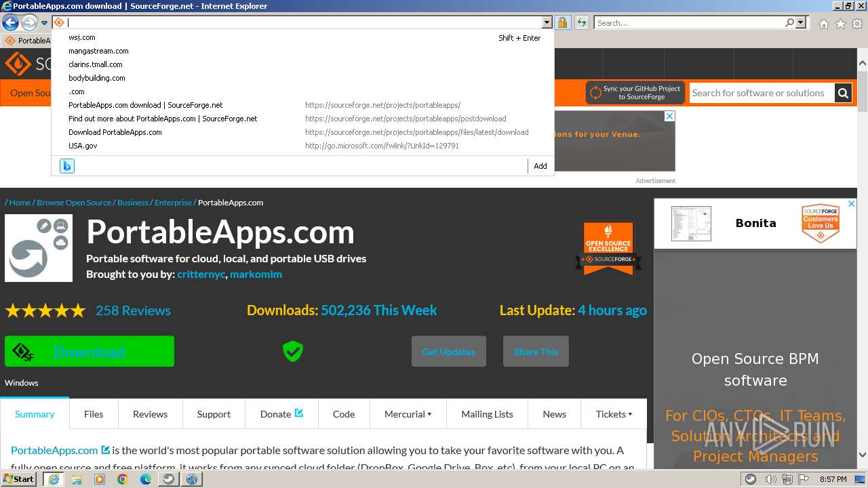The image size is (868, 488).
Task: Expand the Tickets dropdown tab
Action: click(614, 414)
